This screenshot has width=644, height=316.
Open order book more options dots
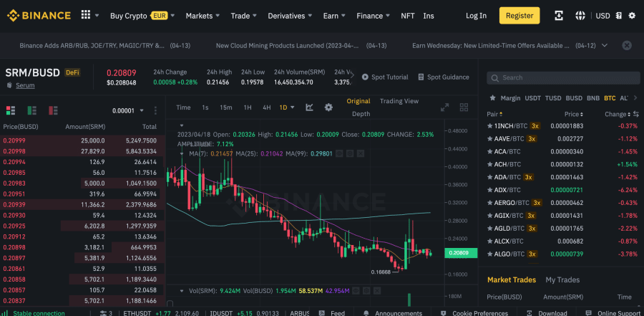pos(155,110)
